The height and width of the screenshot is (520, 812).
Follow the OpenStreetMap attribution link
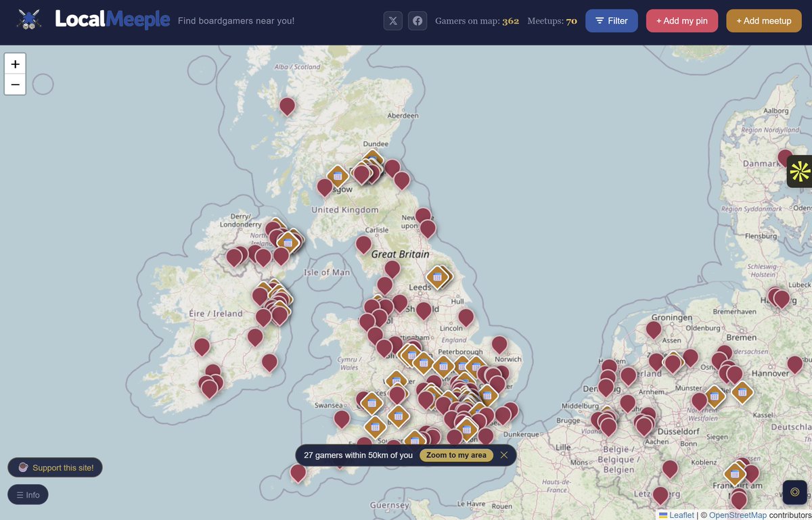(x=738, y=515)
